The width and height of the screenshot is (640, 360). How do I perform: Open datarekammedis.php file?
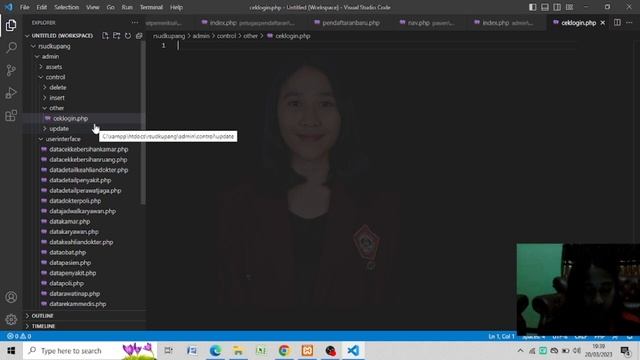point(78,304)
